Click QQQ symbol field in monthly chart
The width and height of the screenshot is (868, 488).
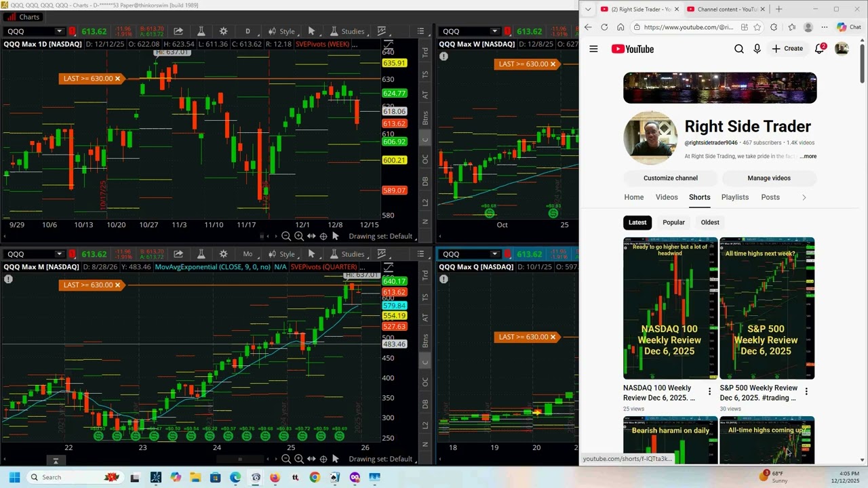30,254
